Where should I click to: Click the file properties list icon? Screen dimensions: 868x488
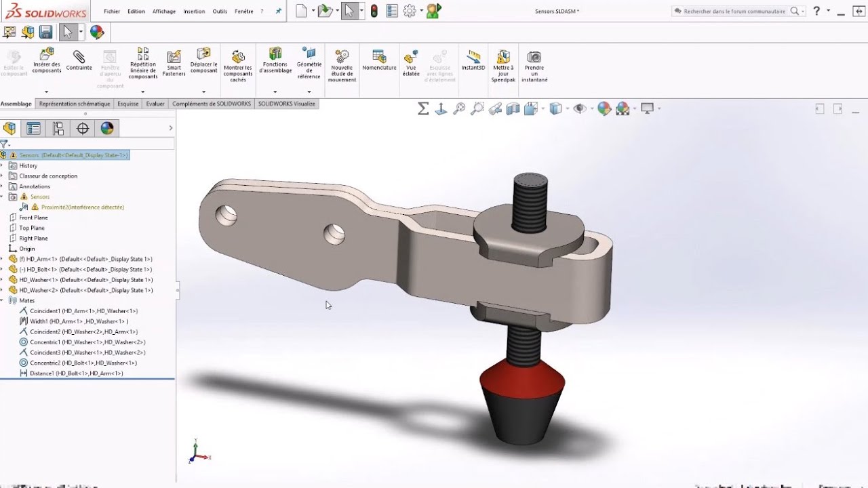(391, 11)
